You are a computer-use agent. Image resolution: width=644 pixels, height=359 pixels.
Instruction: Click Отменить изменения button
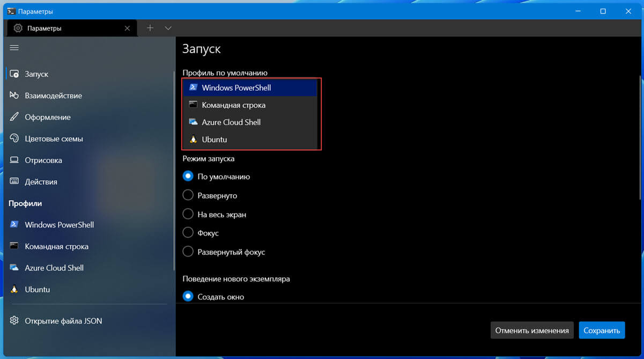(x=532, y=330)
